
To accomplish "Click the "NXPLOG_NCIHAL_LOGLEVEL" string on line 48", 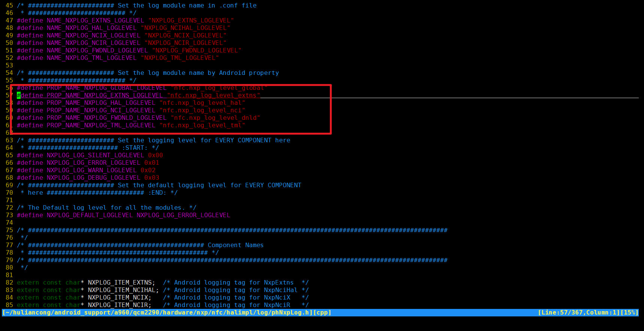I will [x=185, y=28].
